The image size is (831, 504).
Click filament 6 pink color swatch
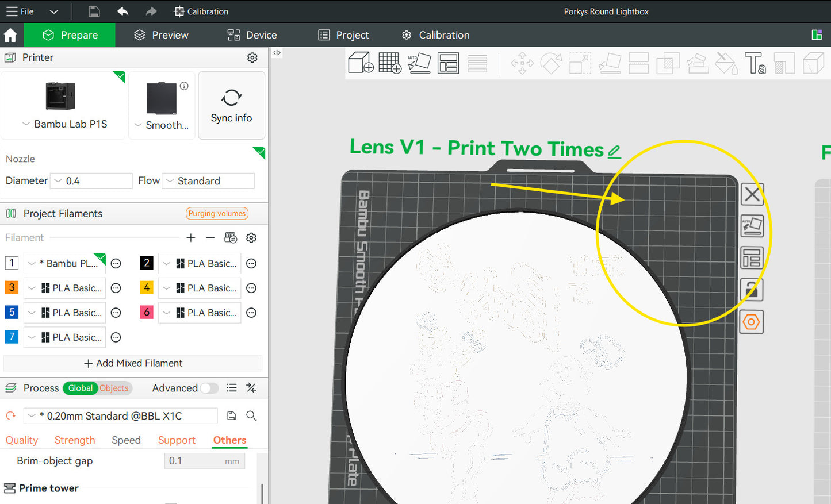pos(147,312)
